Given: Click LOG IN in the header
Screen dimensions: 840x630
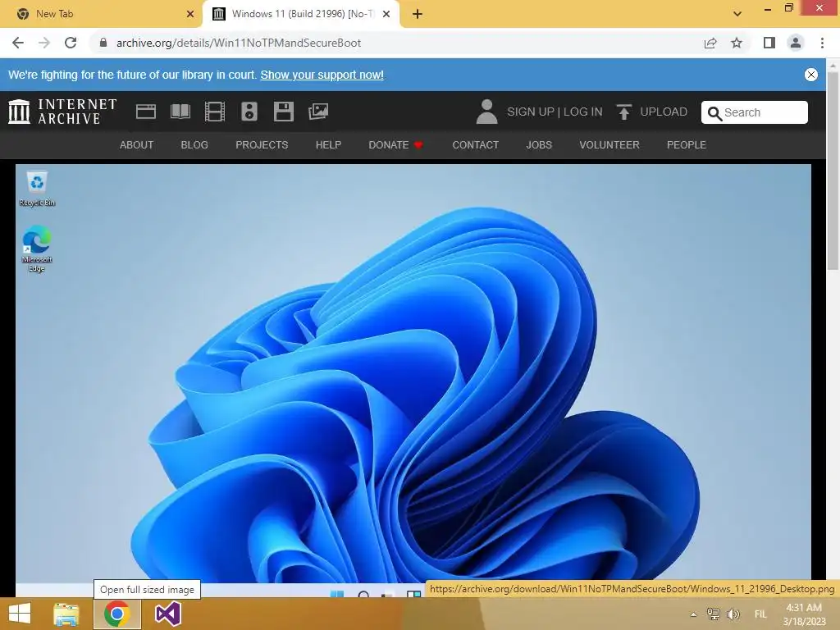Looking at the screenshot, I should click(x=583, y=112).
